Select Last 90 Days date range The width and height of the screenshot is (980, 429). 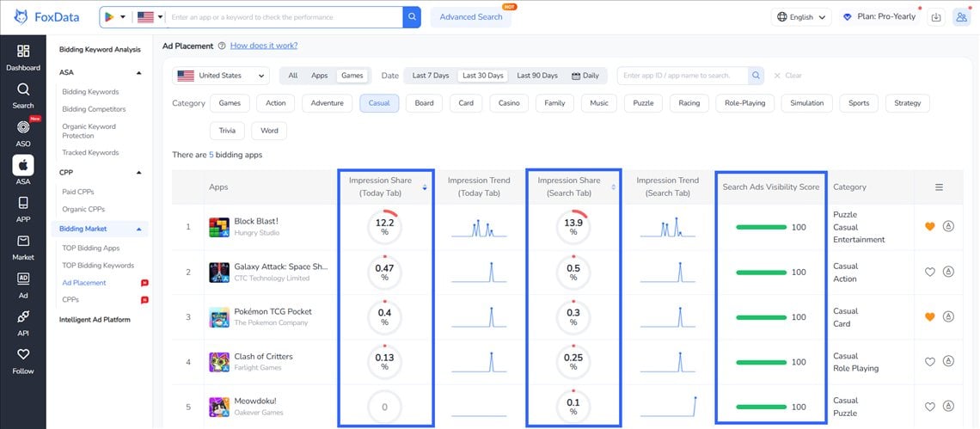[537, 76]
